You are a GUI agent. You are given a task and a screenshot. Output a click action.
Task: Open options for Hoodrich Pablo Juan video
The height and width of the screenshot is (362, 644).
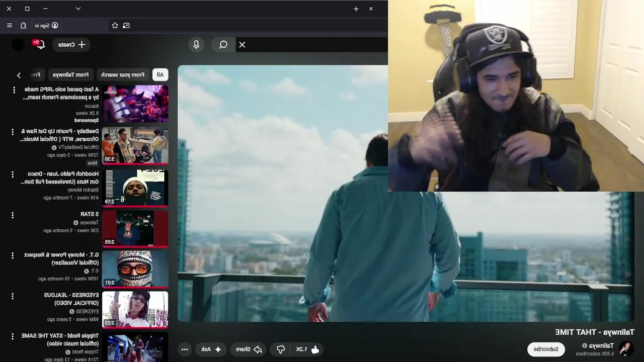(13, 174)
